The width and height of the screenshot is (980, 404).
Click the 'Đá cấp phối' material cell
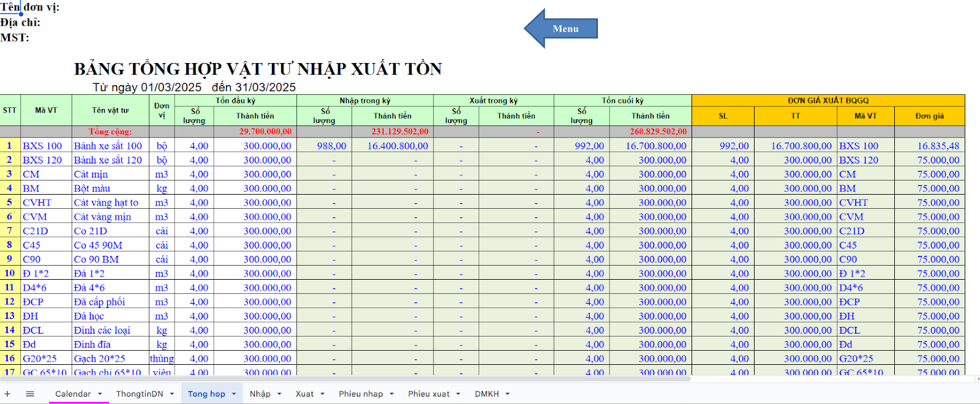coord(110,302)
